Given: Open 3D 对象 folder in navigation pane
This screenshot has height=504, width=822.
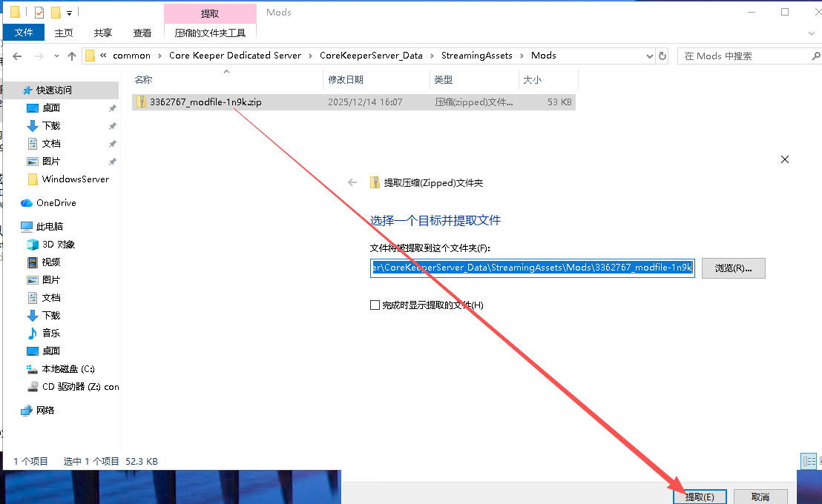Looking at the screenshot, I should coord(58,244).
